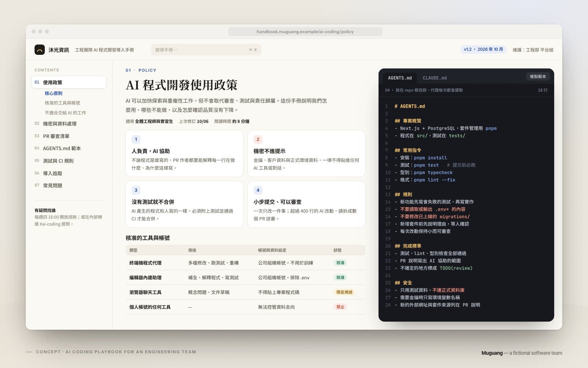Click the 不要讀取或輸出 .env* 的內容 code line
The image size is (588, 368).
click(430, 209)
